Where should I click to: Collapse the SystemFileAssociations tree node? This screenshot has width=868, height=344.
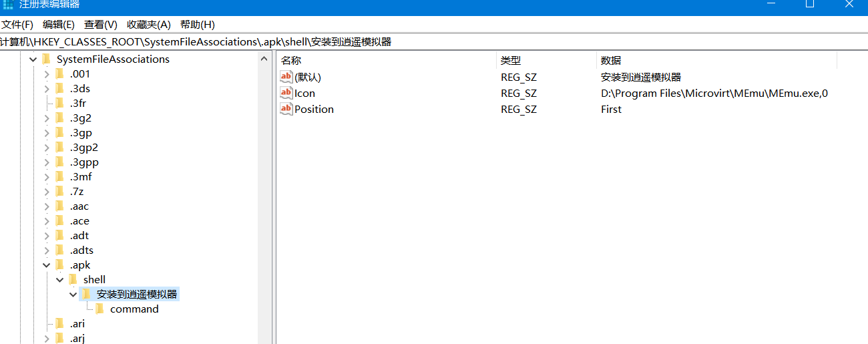(x=33, y=59)
